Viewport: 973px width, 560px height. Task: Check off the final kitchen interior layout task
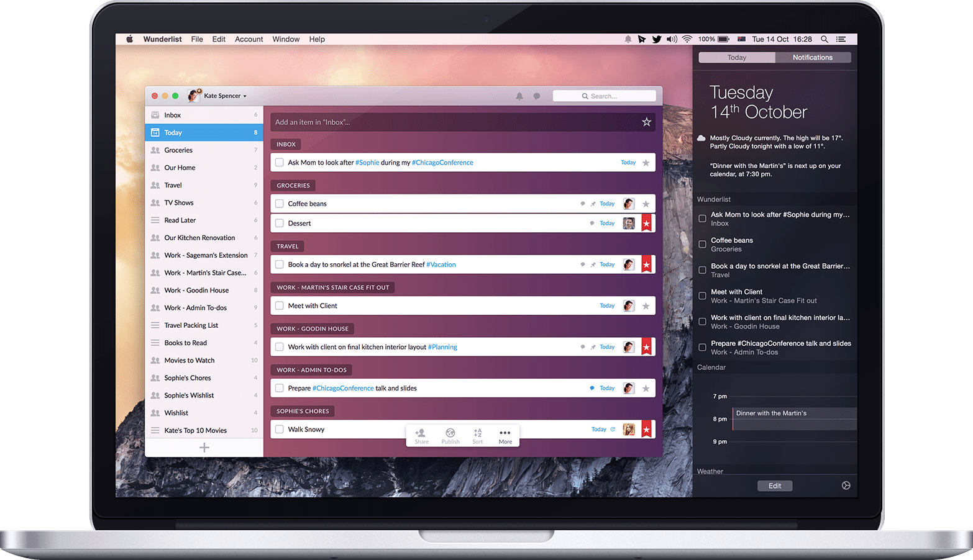pos(280,347)
